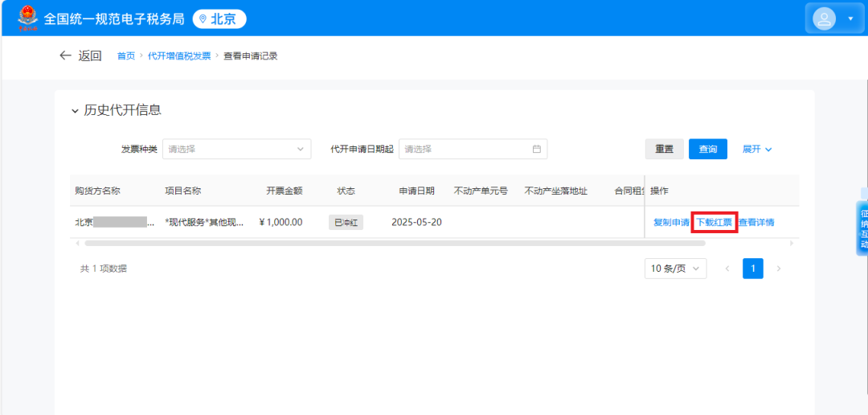Click the calendar icon in date field

pos(536,149)
